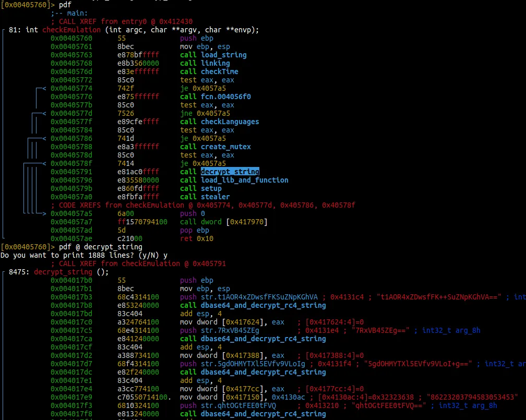Select the highlighted decrypt_string call target

click(x=230, y=172)
